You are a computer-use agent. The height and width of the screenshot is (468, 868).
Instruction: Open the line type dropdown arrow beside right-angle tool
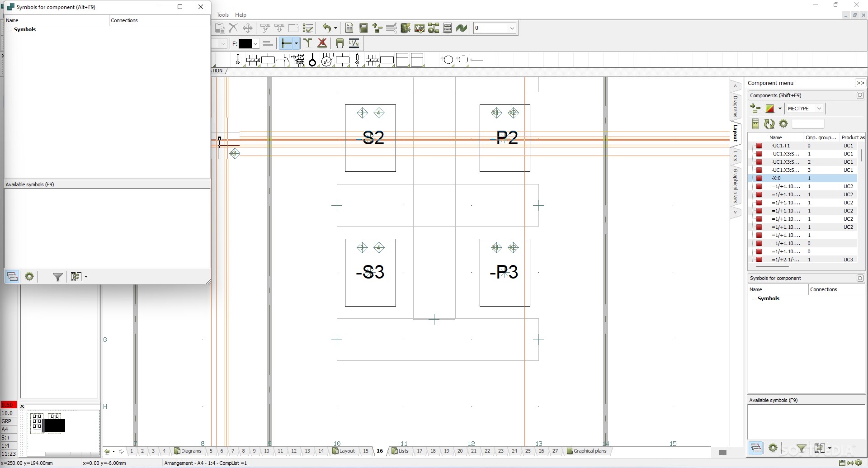(296, 43)
